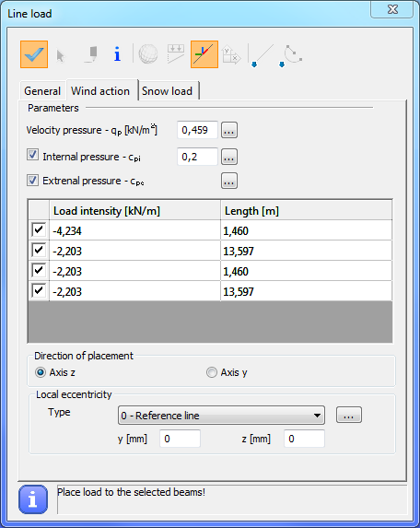The image size is (420, 528).
Task: Toggle the local coordinate axes icon
Action: (204, 54)
